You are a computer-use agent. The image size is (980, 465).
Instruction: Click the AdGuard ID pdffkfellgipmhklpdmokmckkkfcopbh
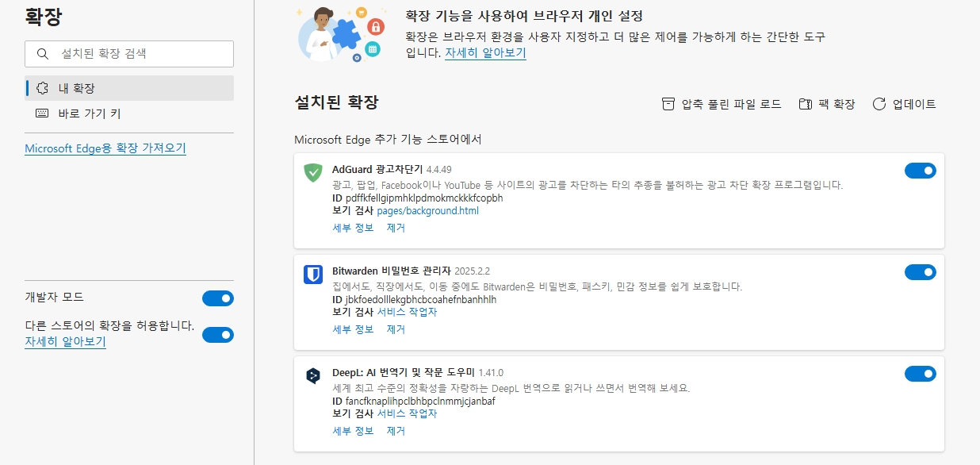pos(424,198)
